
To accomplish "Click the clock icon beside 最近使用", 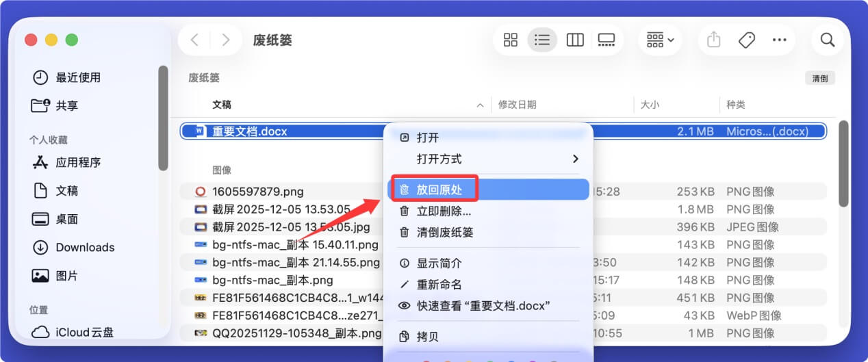I will [x=40, y=77].
